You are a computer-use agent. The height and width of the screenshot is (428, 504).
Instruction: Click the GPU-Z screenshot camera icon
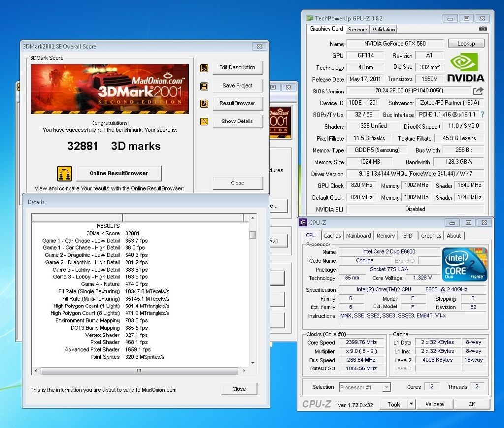(483, 29)
